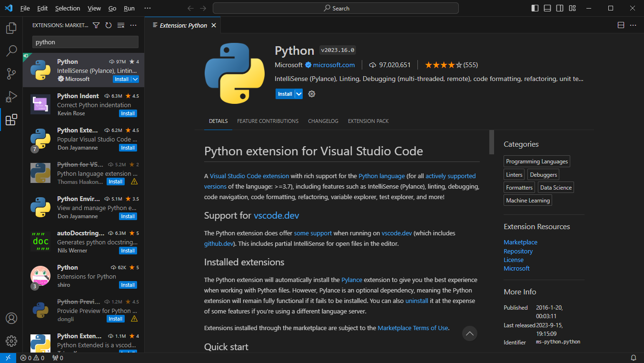The width and height of the screenshot is (644, 363).
Task: Open the notifications bell in status bar
Action: [634, 358]
